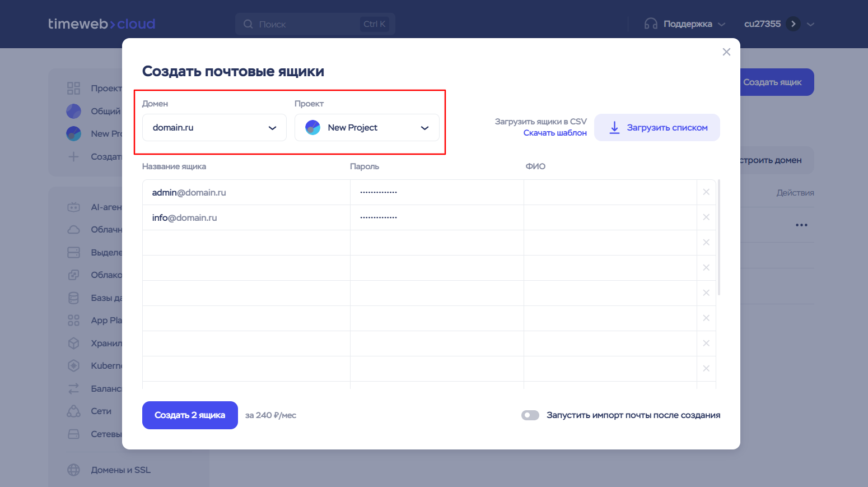Enable mail import after creation toggle
This screenshot has width=868, height=487.
[530, 415]
